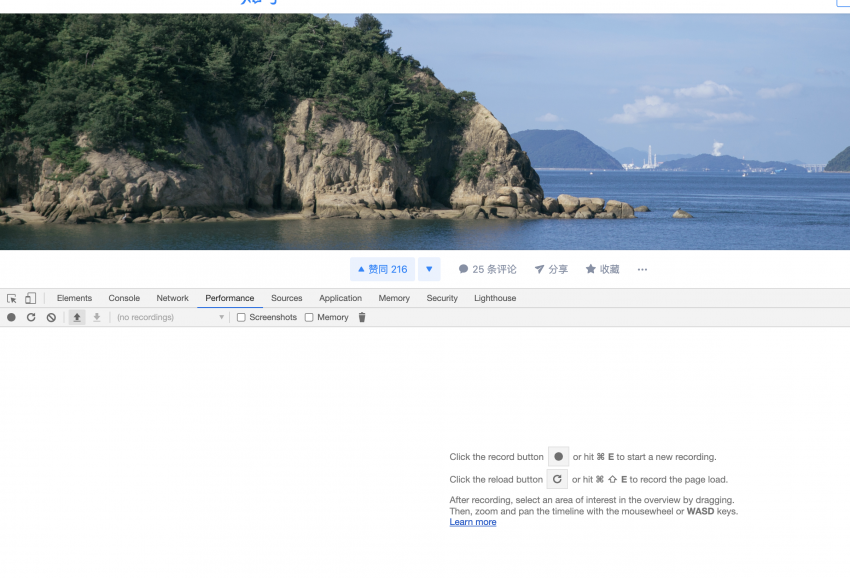Click the 收藏 favorite button

click(x=603, y=269)
